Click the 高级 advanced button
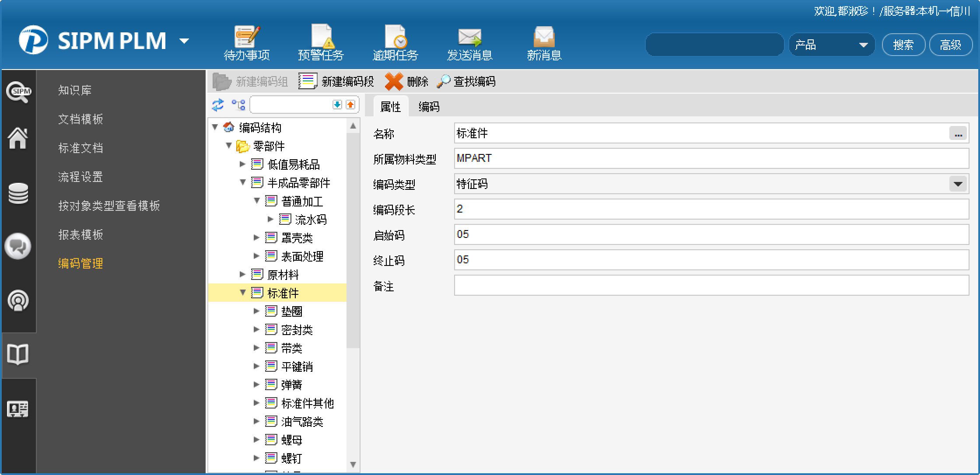 pyautogui.click(x=950, y=45)
